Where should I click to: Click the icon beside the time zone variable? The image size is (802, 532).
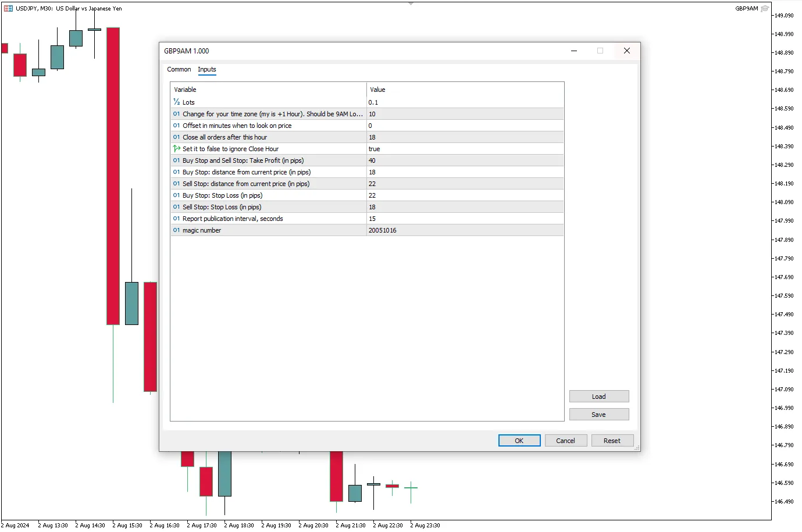(x=176, y=114)
